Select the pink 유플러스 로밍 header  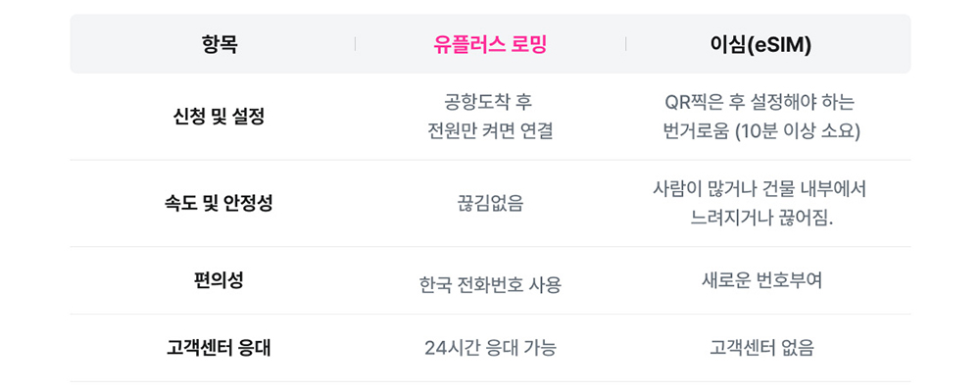pos(490,44)
